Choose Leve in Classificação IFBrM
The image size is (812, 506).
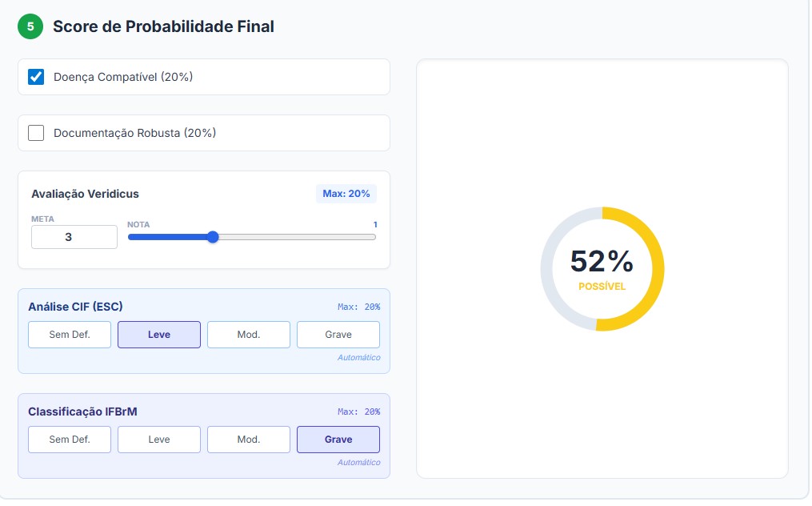pyautogui.click(x=159, y=440)
